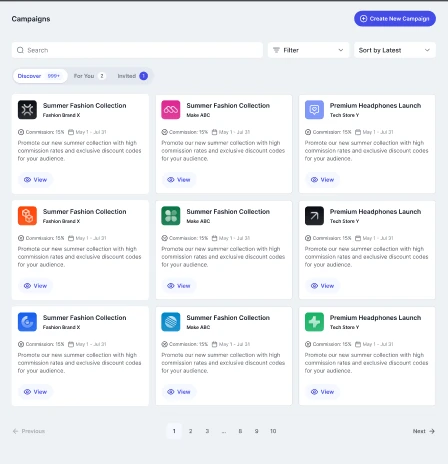Open the Sort by Latest dropdown

tap(395, 50)
